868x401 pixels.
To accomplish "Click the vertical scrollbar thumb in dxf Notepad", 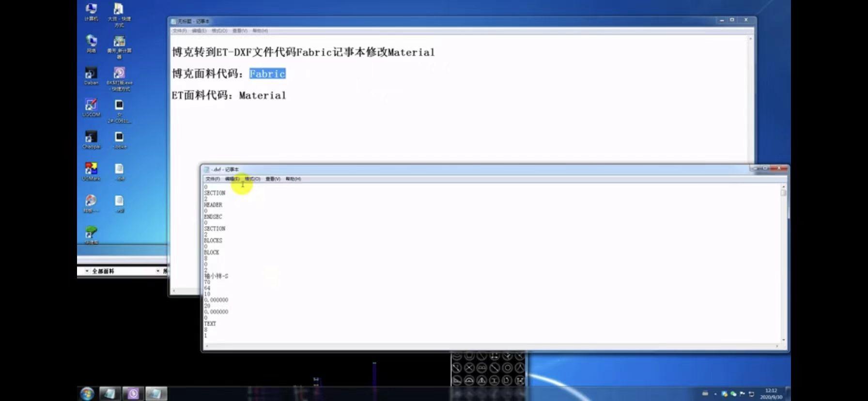I will coord(784,192).
